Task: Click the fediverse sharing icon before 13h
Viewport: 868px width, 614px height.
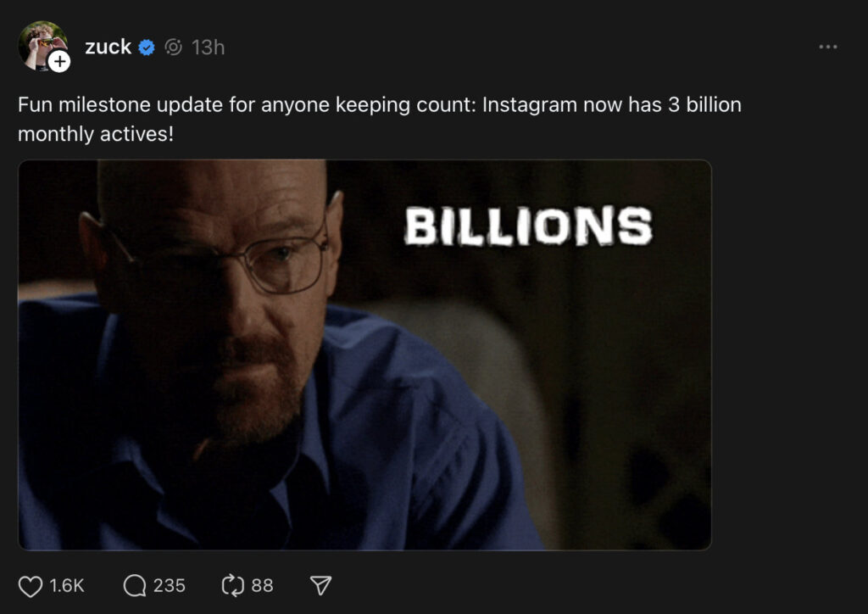Action: coord(174,47)
